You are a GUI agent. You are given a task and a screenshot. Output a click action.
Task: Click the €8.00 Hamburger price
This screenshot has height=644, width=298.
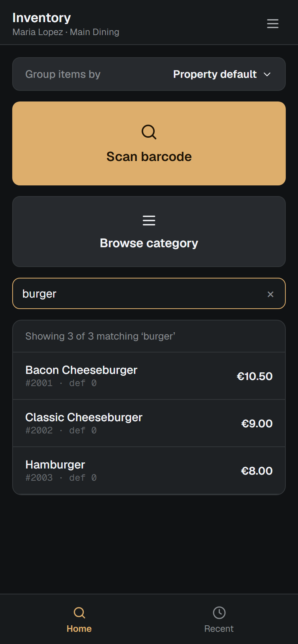pyautogui.click(x=257, y=471)
